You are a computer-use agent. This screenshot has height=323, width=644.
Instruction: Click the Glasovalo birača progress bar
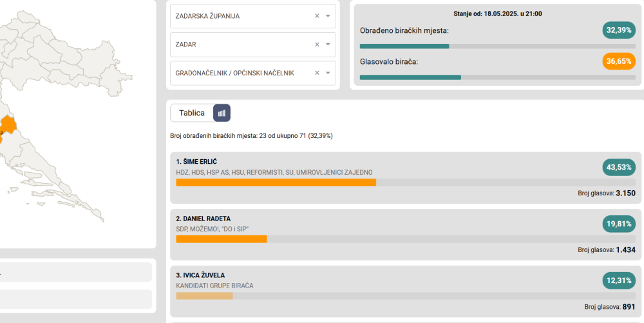(497, 77)
